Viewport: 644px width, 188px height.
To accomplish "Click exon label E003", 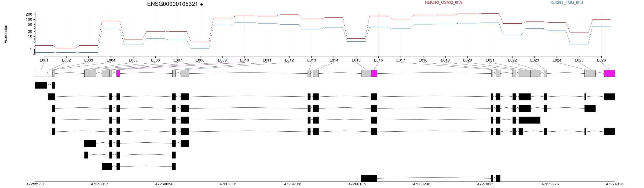I will point(89,60).
